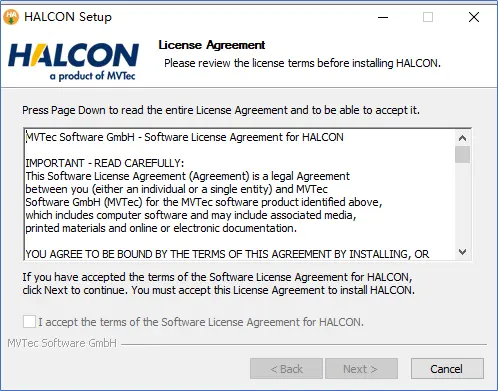This screenshot has width=498, height=391.
Task: Minimize the HALCON Setup window
Action: pos(383,17)
